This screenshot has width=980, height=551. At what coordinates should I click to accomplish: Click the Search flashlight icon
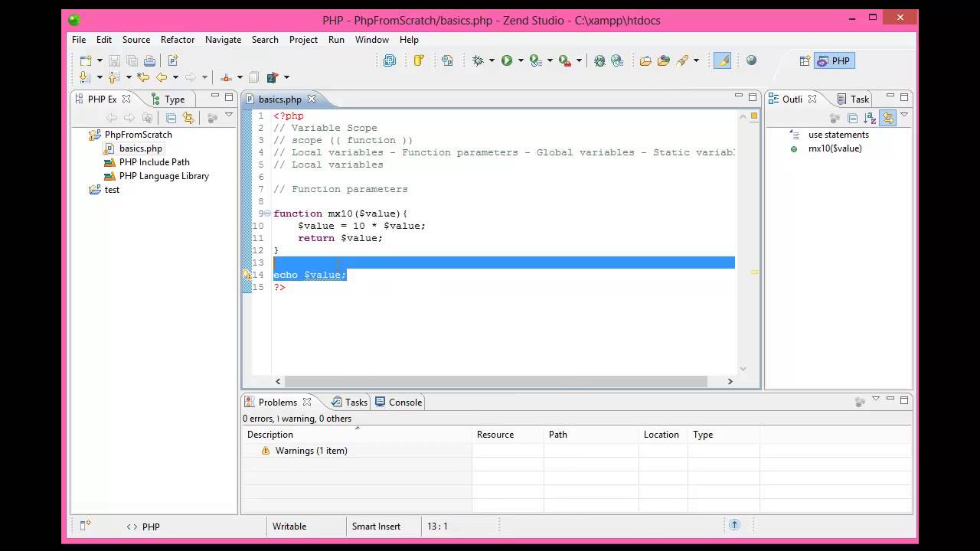point(681,60)
